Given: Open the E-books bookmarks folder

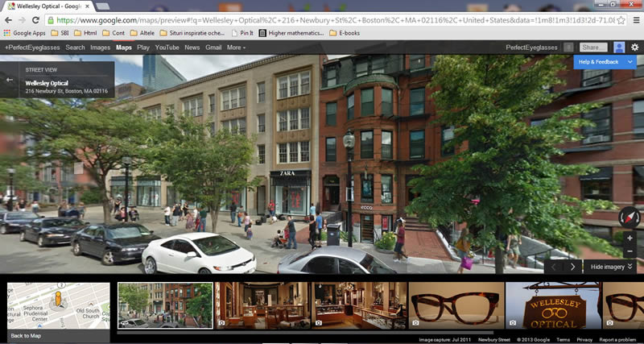Looking at the screenshot, I should [x=345, y=33].
